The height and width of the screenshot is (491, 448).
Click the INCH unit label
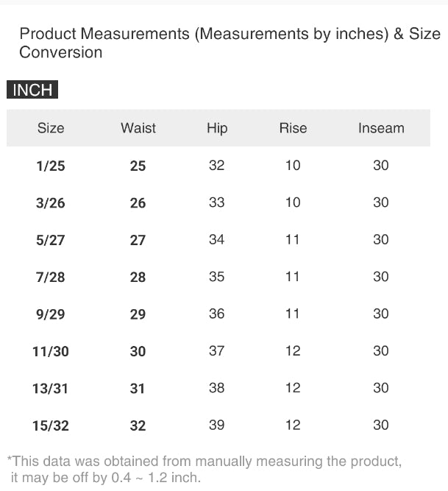32,90
